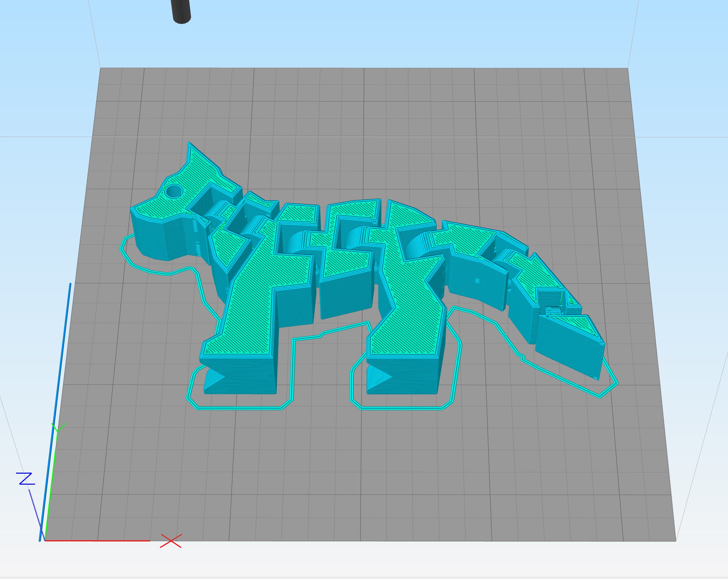Viewport: 728px width, 579px height.
Task: Click the red X axis label
Action: (171, 541)
